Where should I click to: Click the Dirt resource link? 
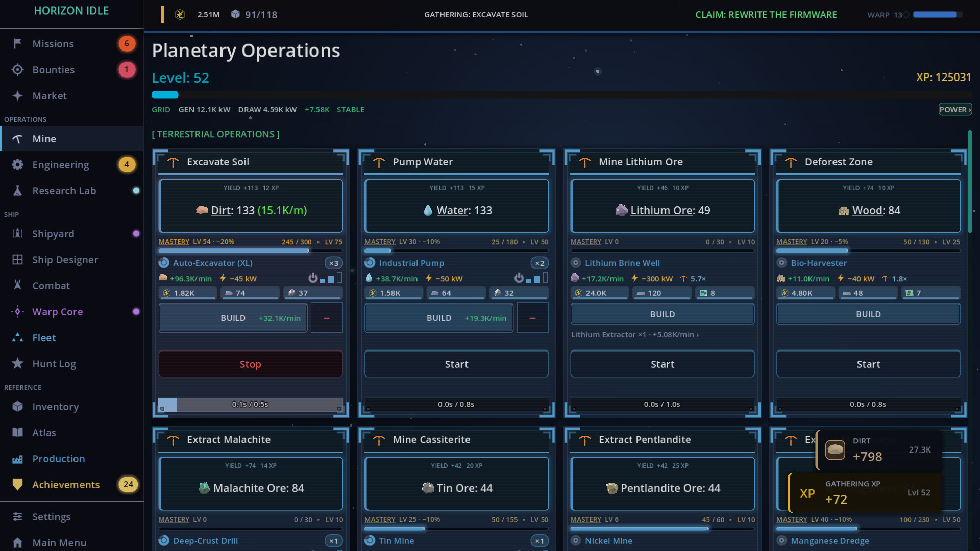point(220,210)
